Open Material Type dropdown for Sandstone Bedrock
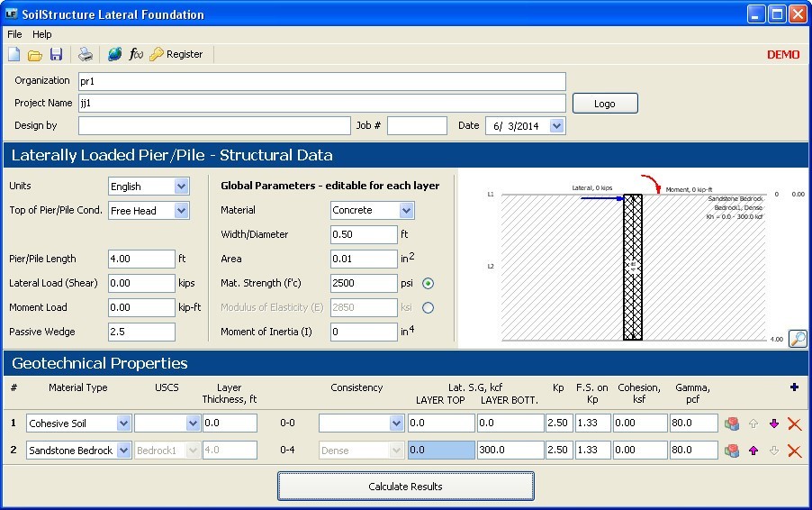 123,450
